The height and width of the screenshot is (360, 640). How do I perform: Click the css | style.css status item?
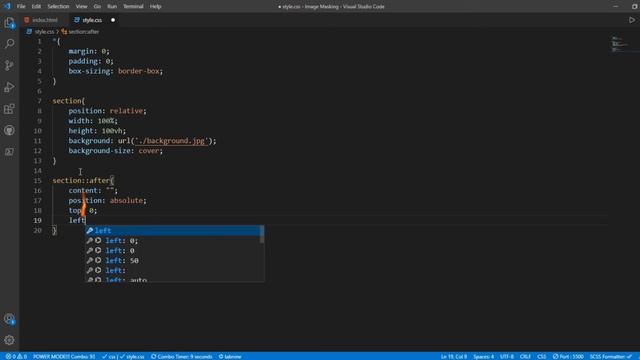(x=123, y=356)
